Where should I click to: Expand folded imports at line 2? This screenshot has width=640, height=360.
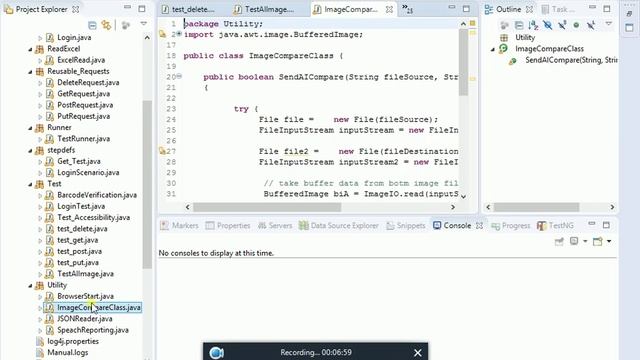coord(179,34)
